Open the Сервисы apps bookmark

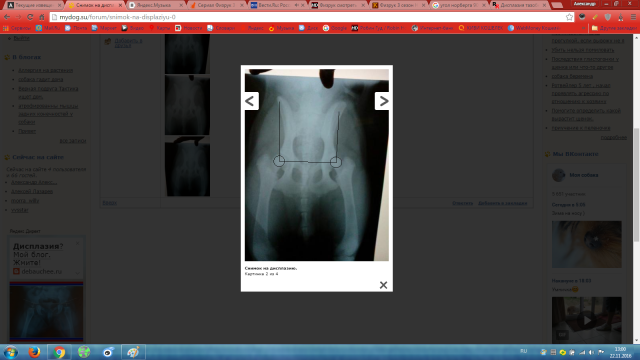click(x=17, y=28)
